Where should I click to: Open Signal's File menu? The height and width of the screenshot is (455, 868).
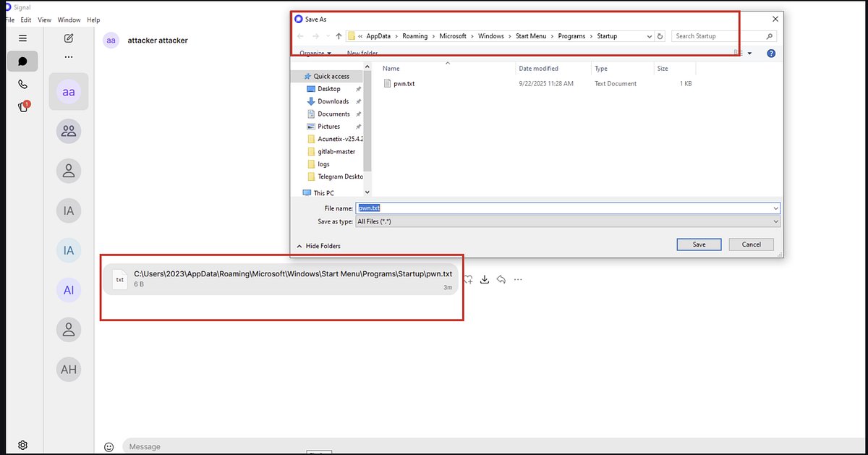coord(9,20)
